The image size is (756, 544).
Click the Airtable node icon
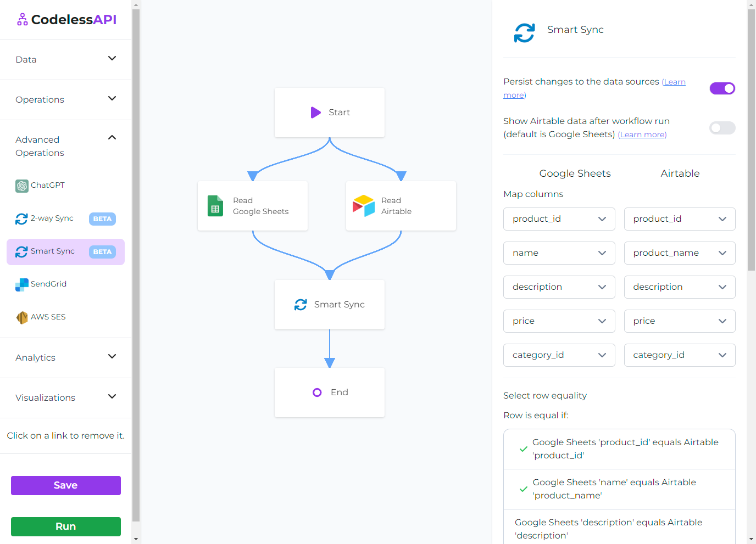pyautogui.click(x=364, y=206)
